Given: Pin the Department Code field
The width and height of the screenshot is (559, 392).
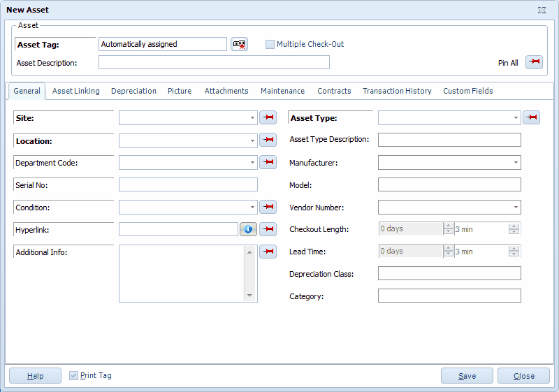Looking at the screenshot, I should click(268, 162).
